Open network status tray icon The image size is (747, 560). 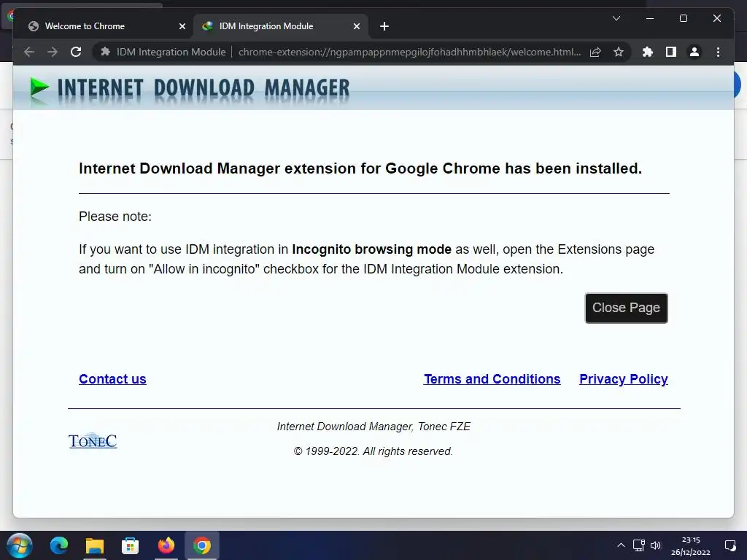(x=638, y=545)
